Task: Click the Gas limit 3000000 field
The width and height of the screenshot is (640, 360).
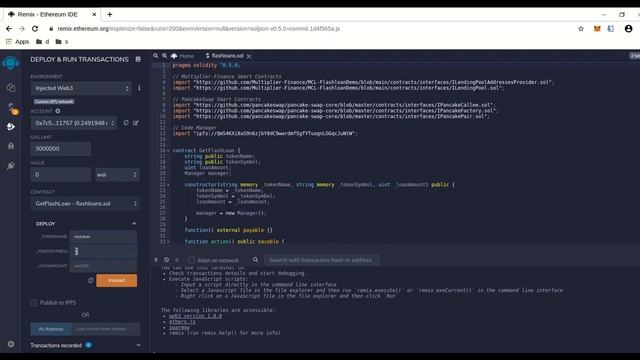Action: click(60, 149)
